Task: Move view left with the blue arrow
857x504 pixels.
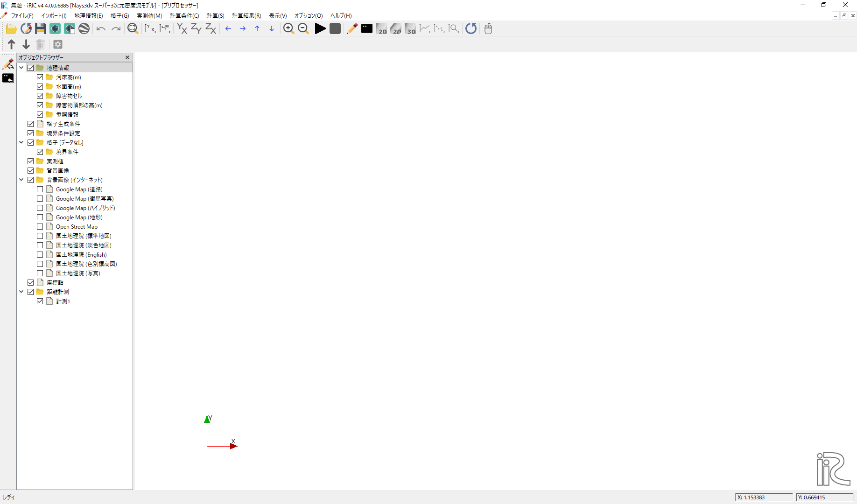Action: click(x=228, y=29)
